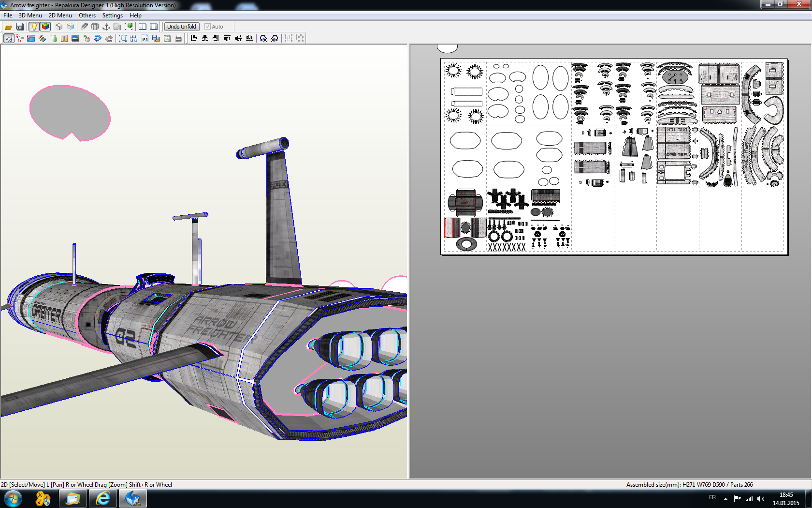
Task: Choose the Select and Move arrow tool
Action: (x=9, y=38)
